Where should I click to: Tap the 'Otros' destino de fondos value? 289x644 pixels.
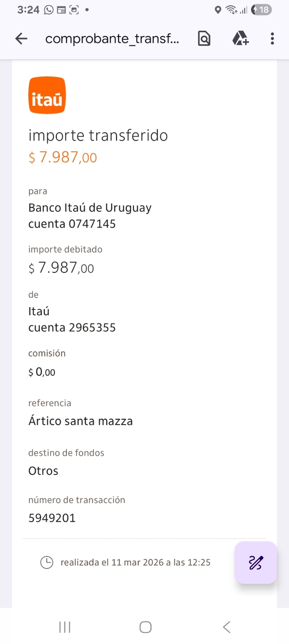pyautogui.click(x=43, y=471)
